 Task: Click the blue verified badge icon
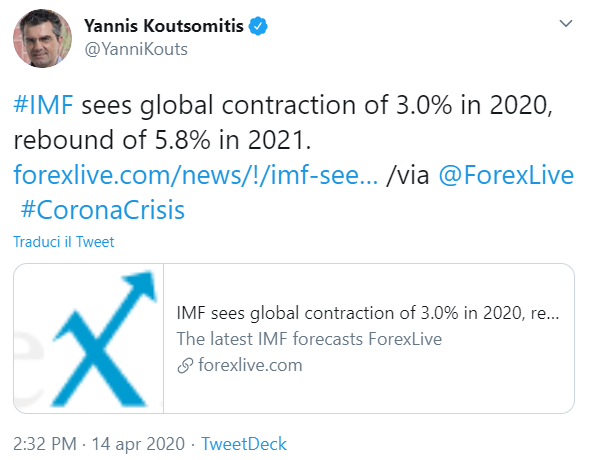258,26
